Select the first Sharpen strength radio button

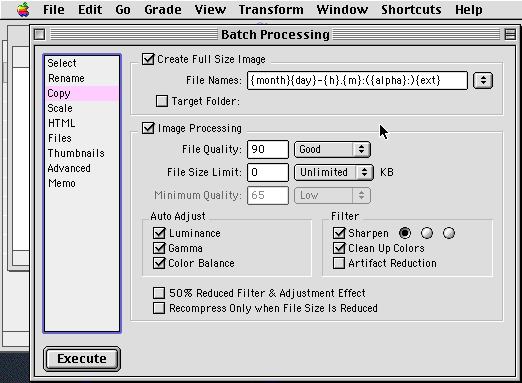(405, 233)
